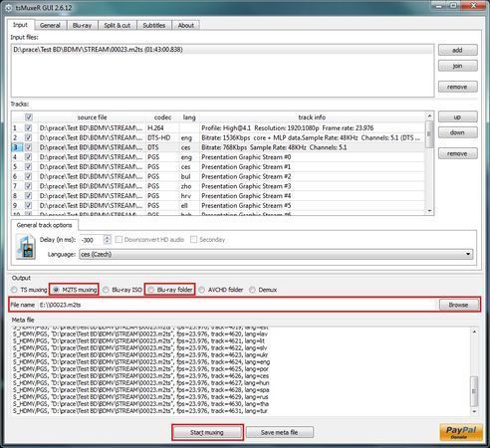Screen dimensions: 490x448
Task: Click the File name input field
Action: (x=237, y=305)
